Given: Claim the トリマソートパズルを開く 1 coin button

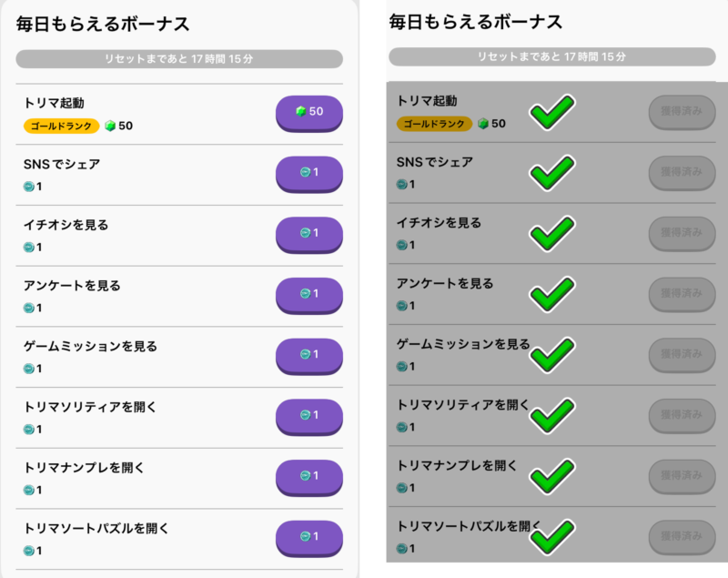Looking at the screenshot, I should (309, 539).
